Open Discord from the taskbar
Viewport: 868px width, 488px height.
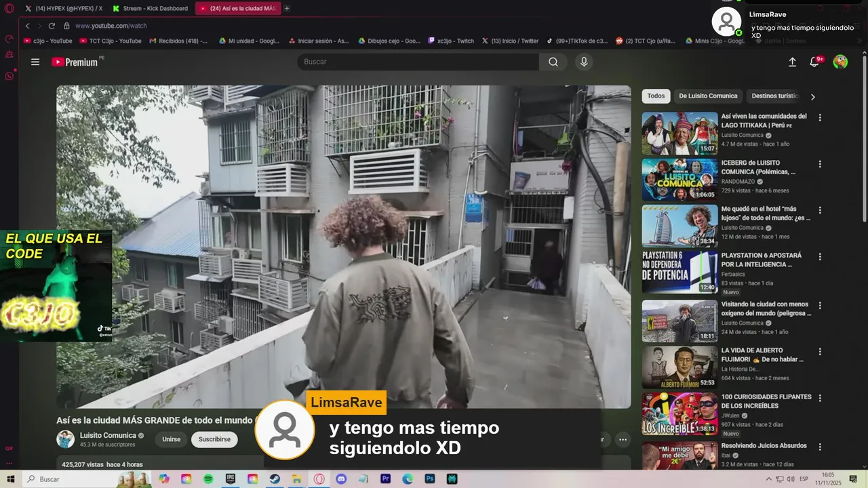341,479
